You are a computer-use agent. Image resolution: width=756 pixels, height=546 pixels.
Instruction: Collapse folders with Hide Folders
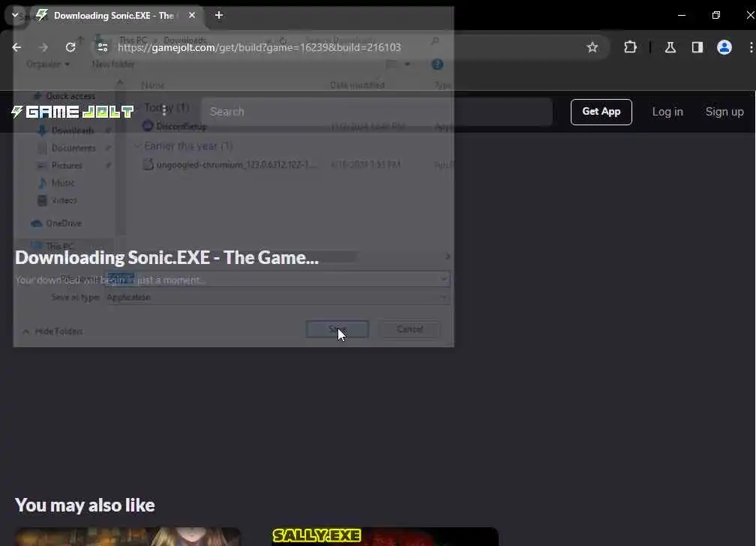(53, 331)
